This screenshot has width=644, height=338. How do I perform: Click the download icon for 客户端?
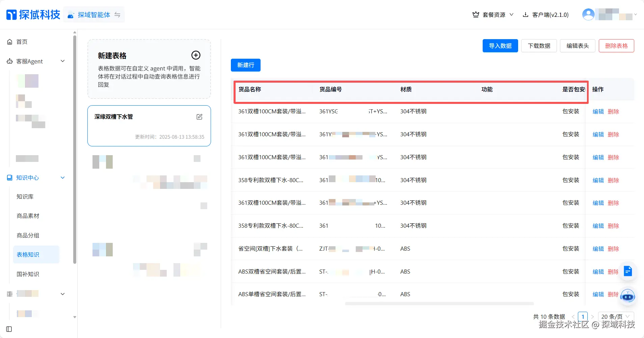tap(525, 15)
